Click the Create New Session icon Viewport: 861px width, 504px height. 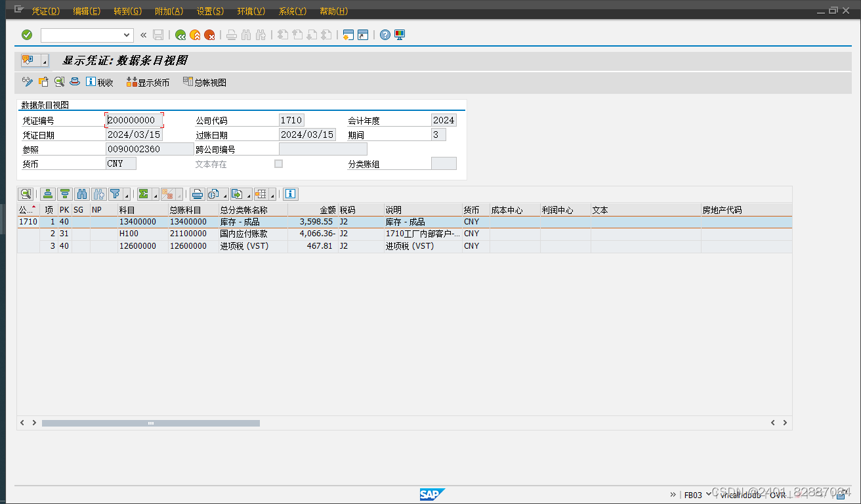(x=348, y=35)
